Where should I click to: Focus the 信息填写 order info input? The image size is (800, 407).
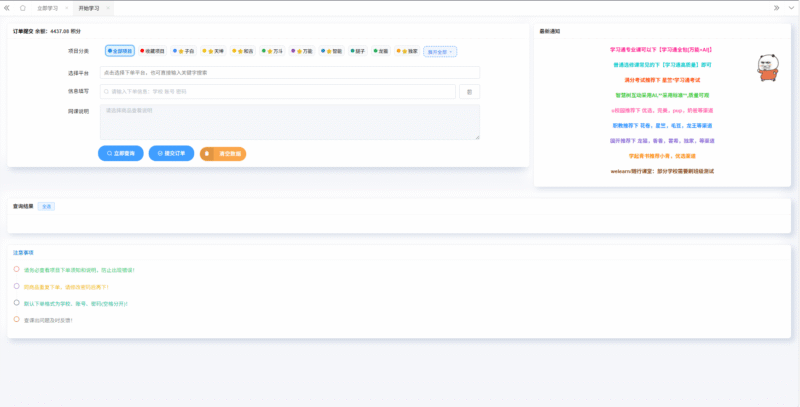point(277,91)
